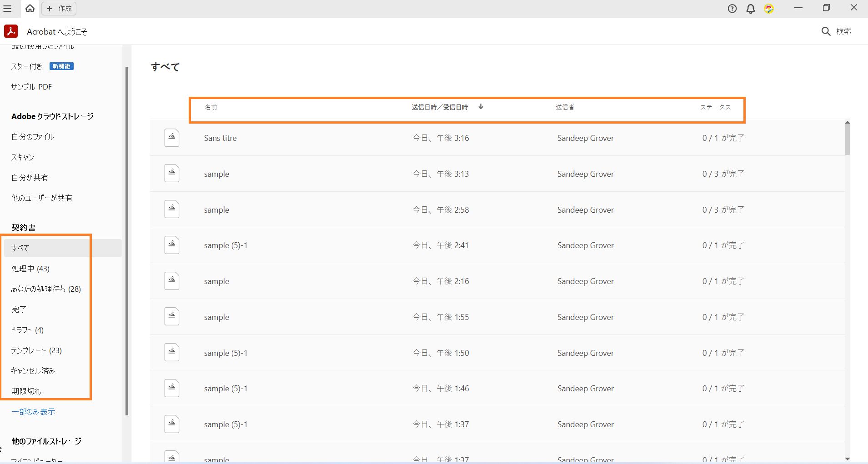
Task: Click the 作成 (Create) button
Action: tap(59, 9)
